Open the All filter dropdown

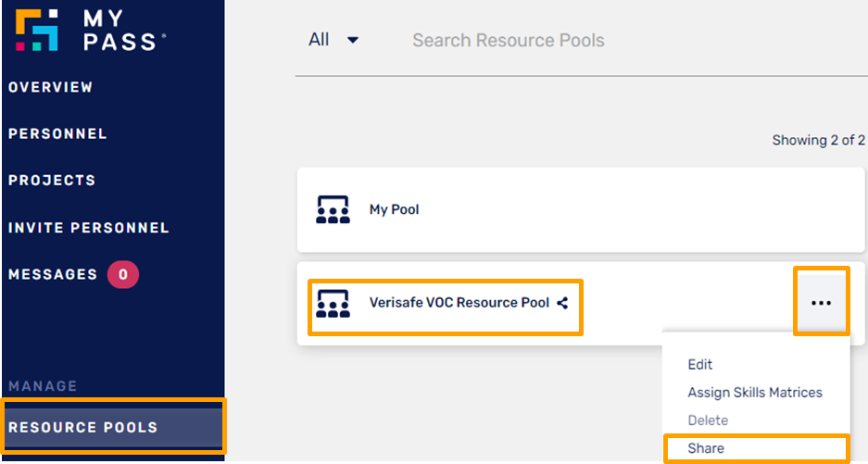(x=333, y=40)
